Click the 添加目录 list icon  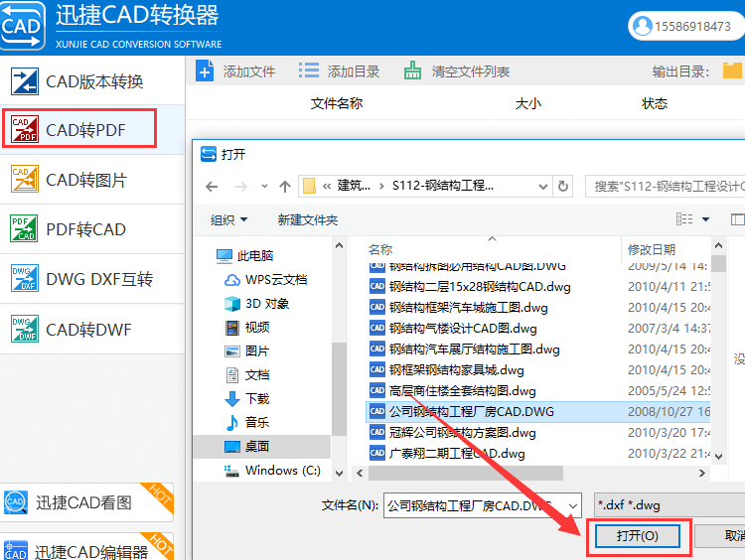point(309,70)
